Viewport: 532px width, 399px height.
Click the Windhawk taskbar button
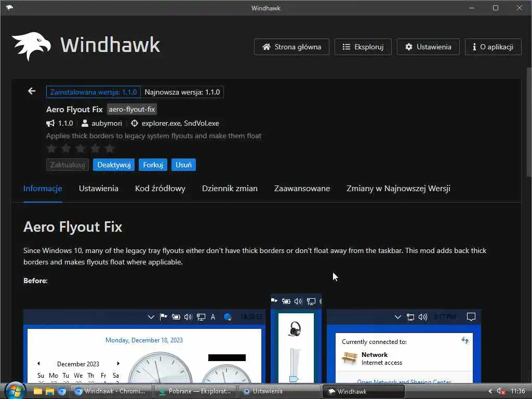pos(363,391)
